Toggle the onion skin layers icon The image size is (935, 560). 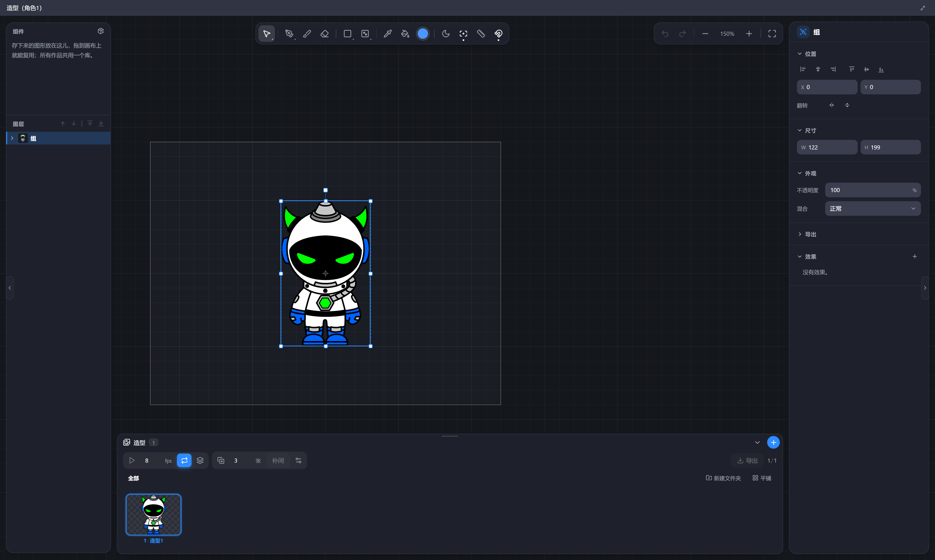200,461
